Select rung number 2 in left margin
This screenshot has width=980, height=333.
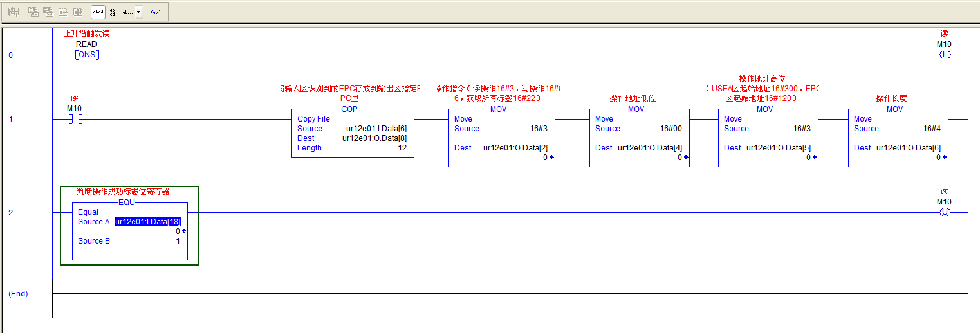click(10, 213)
